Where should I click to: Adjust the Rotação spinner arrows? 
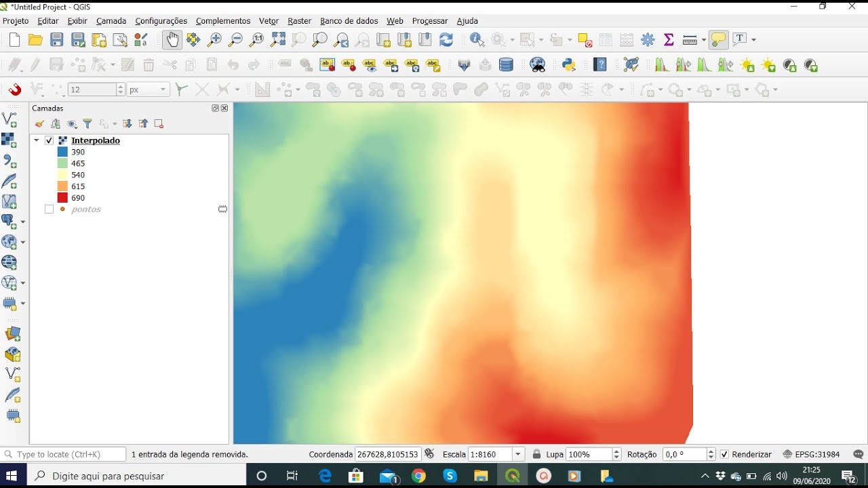click(711, 454)
